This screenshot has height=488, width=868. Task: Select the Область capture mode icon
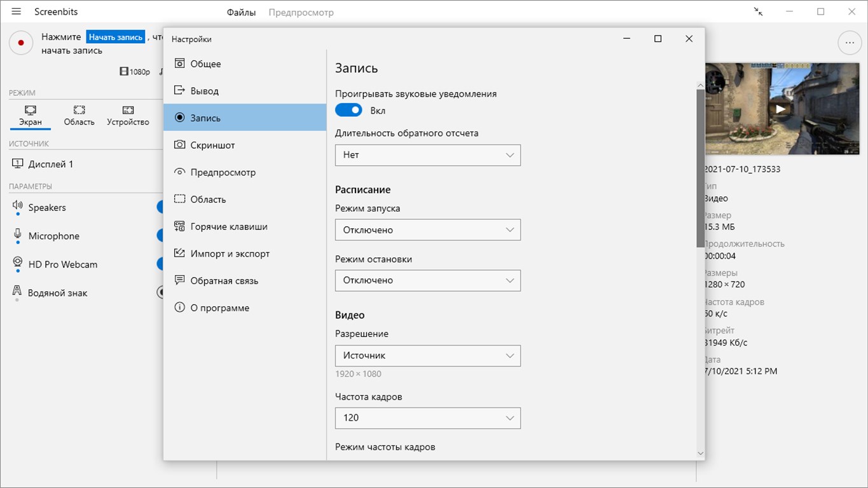coord(79,110)
